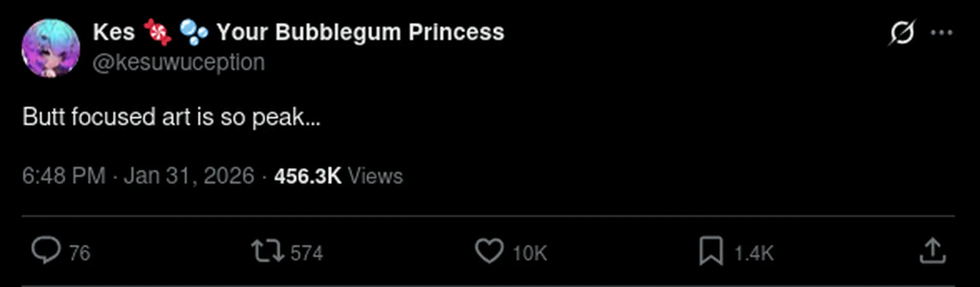Image resolution: width=980 pixels, height=287 pixels.
Task: Bookmark this post using the bookmark icon
Action: pos(710,251)
